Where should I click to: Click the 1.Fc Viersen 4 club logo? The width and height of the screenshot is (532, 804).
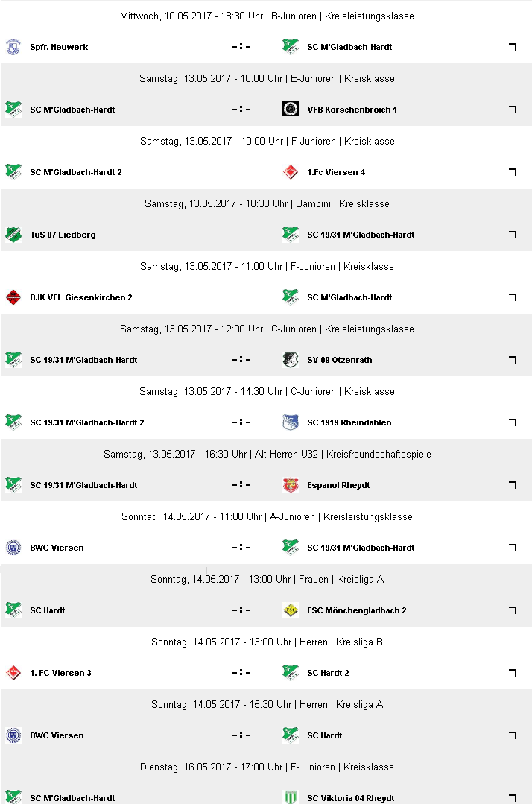point(291,172)
